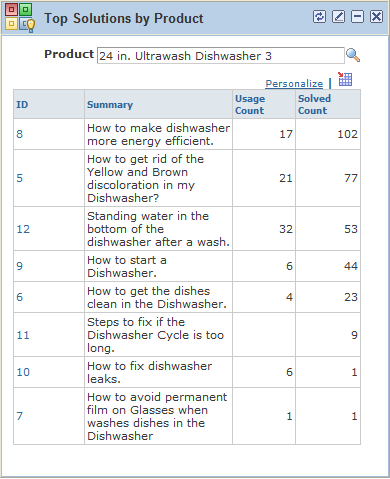
Task: Open the edit/customize pagelet icon
Action: tap(338, 16)
